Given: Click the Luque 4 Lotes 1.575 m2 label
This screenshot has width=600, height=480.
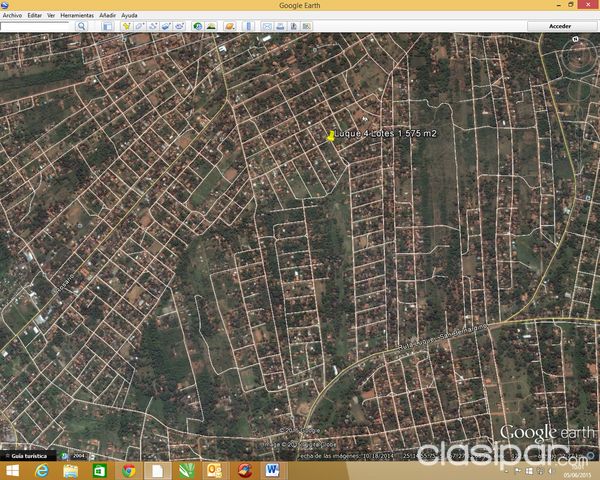Looking at the screenshot, I should [x=386, y=133].
